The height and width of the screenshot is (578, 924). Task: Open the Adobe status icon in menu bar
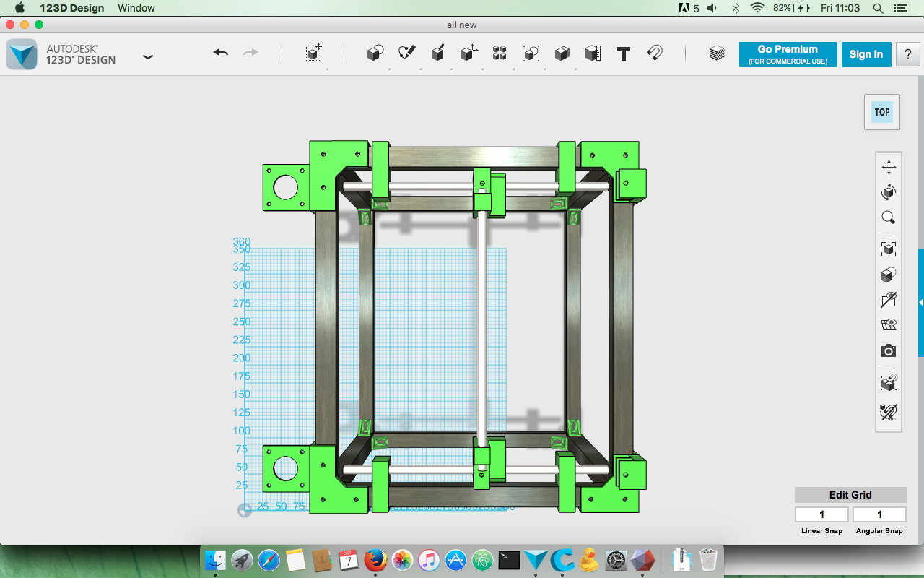(689, 8)
